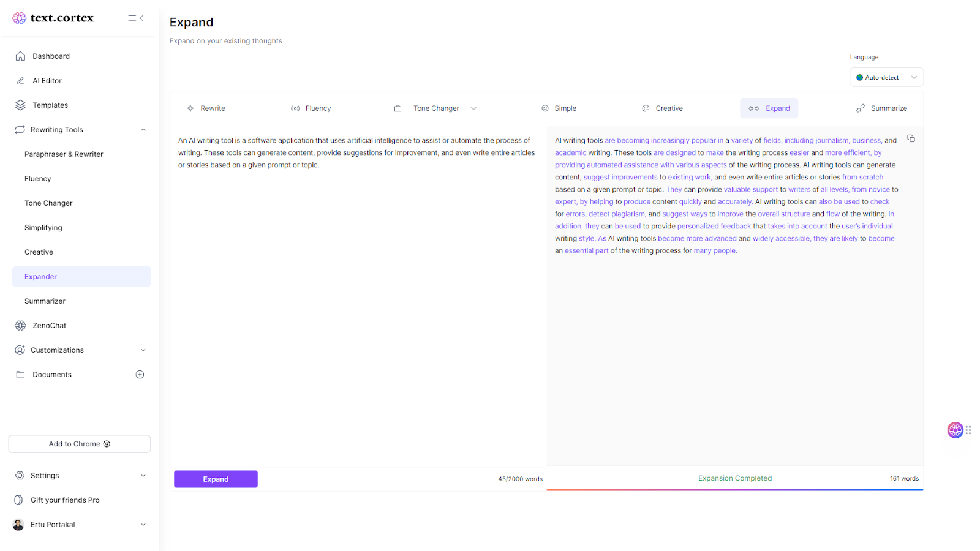Select the Expander sidebar item
The height and width of the screenshot is (551, 980).
pos(81,277)
